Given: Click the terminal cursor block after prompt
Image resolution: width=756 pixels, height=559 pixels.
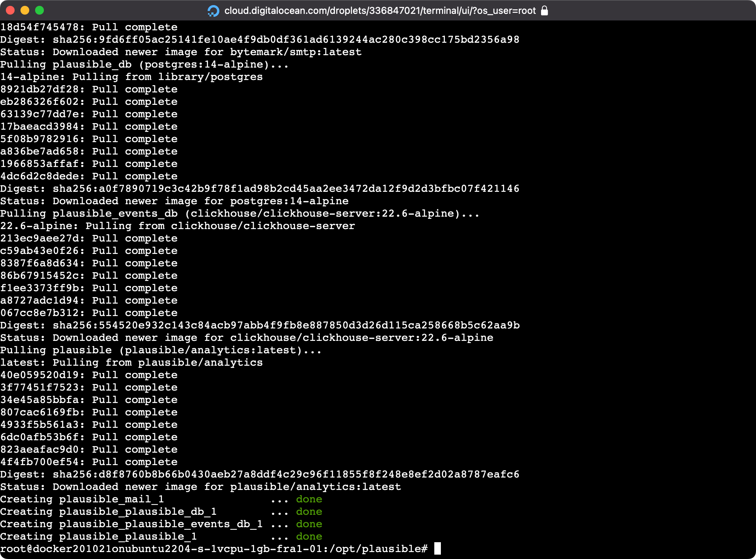Looking at the screenshot, I should 437,548.
